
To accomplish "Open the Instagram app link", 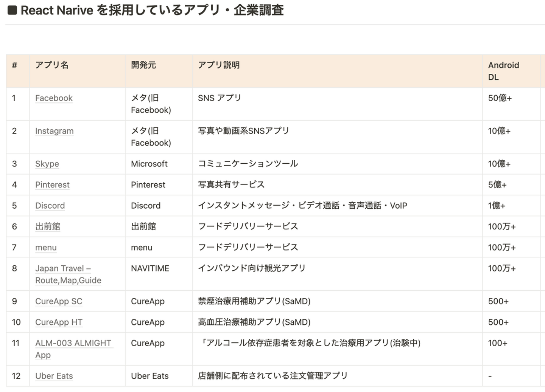I will click(x=54, y=131).
